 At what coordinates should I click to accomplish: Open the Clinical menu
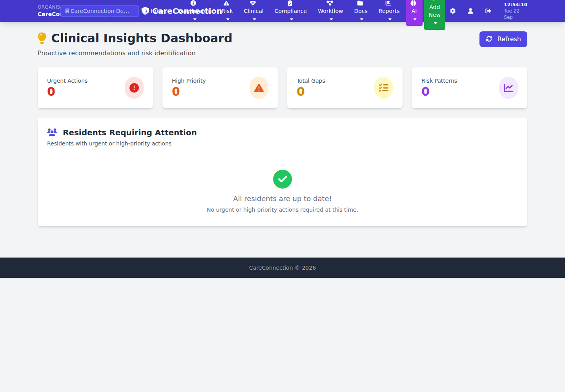(x=253, y=11)
